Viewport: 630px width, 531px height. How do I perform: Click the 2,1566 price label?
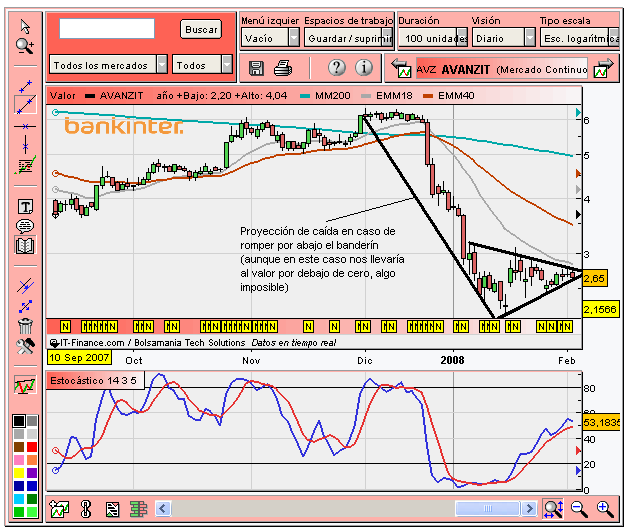tap(600, 309)
